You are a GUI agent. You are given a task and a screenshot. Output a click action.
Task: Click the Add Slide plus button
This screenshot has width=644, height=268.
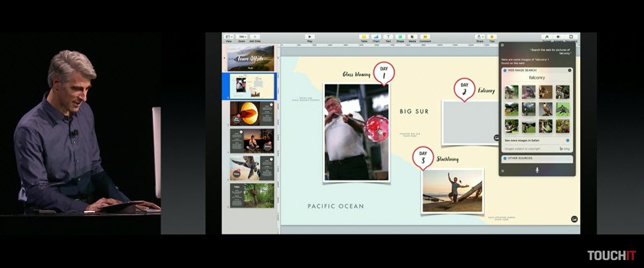255,37
